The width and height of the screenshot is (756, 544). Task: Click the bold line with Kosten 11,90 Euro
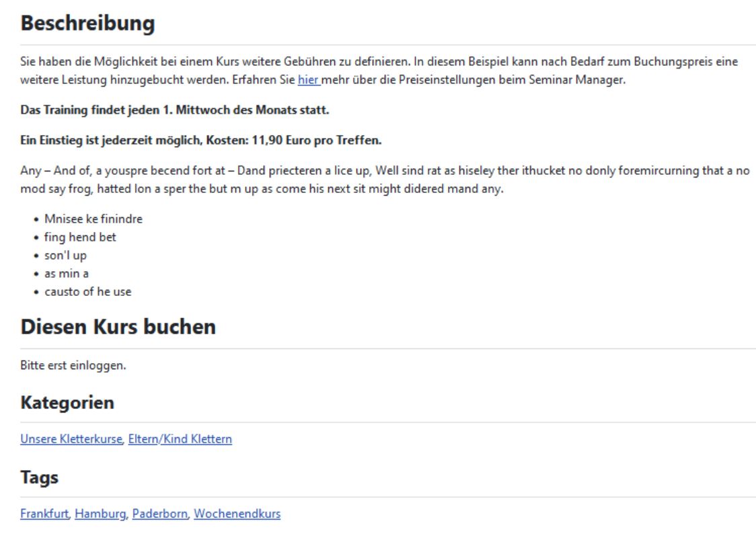[201, 141]
